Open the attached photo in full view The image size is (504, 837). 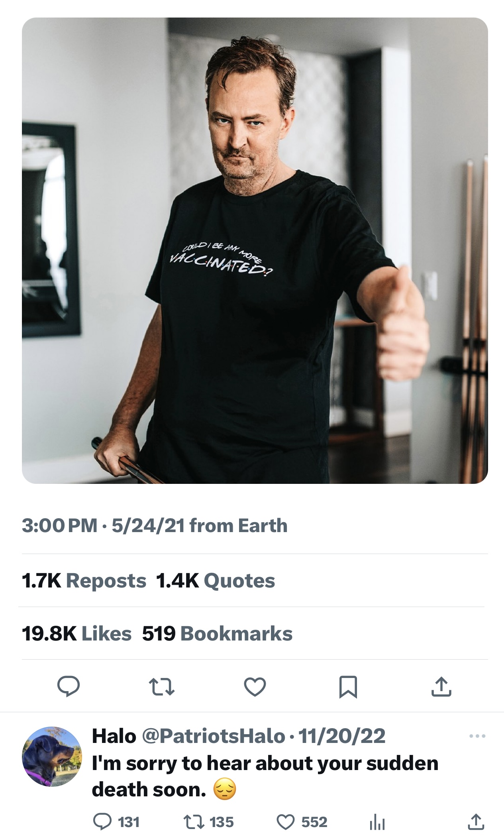coord(255,250)
